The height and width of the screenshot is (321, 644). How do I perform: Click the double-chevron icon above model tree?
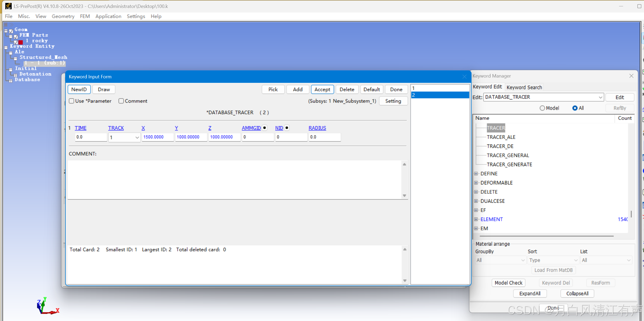(x=12, y=25)
